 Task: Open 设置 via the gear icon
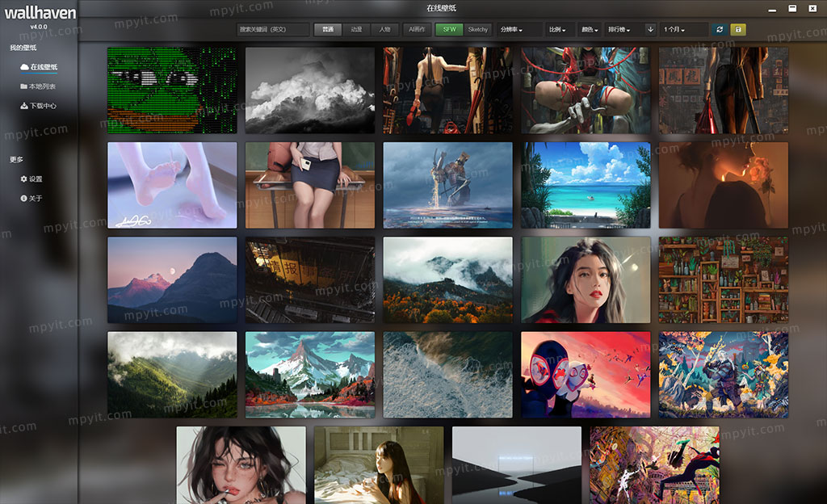23,179
